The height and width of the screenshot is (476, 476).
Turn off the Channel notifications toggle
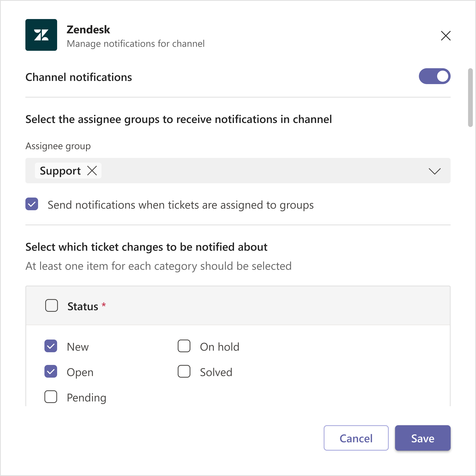[x=435, y=76]
